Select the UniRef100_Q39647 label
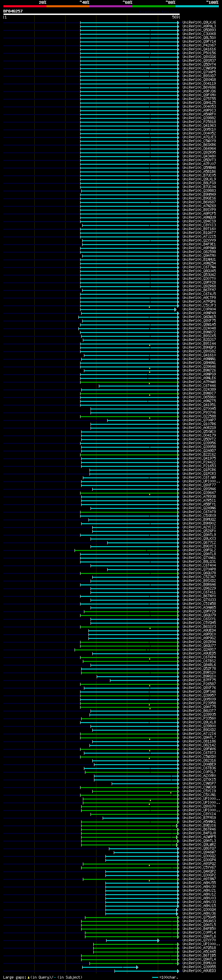 199,493
